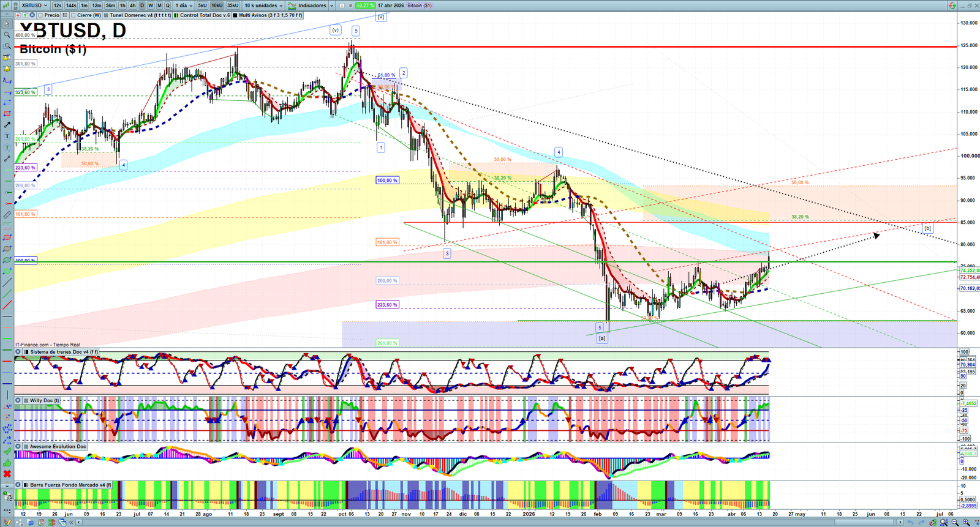Select the black T text tool

point(7,136)
